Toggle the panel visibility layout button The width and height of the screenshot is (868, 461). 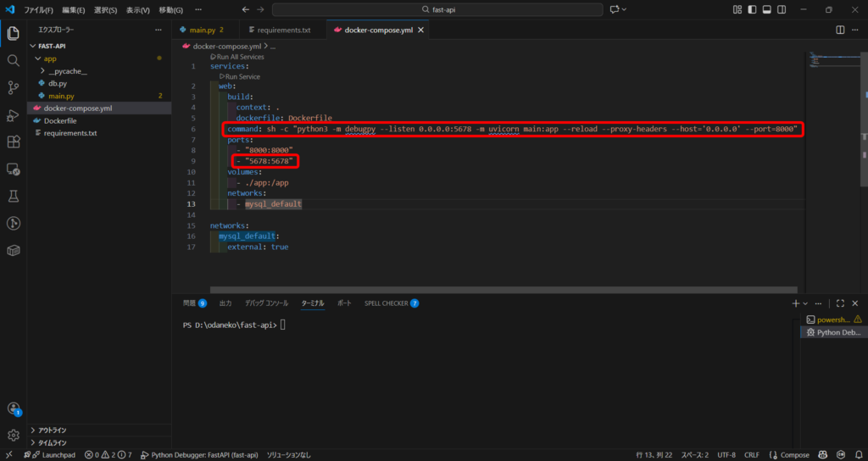pos(767,9)
